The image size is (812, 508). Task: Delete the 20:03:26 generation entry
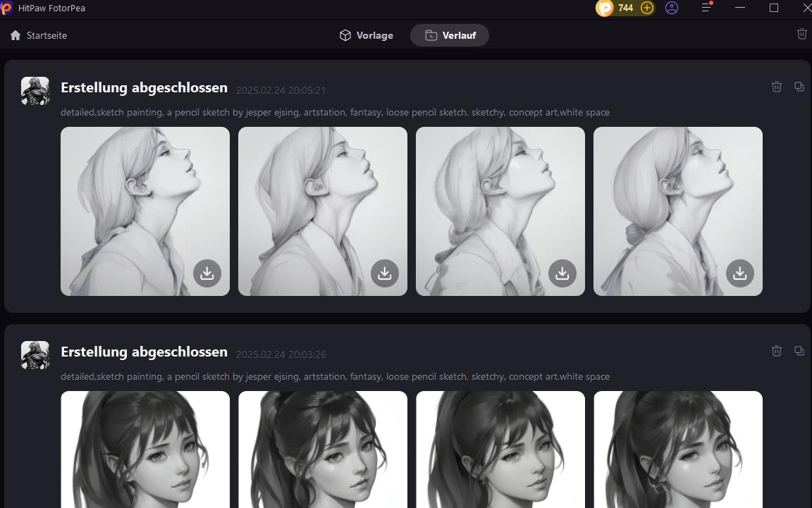(777, 351)
